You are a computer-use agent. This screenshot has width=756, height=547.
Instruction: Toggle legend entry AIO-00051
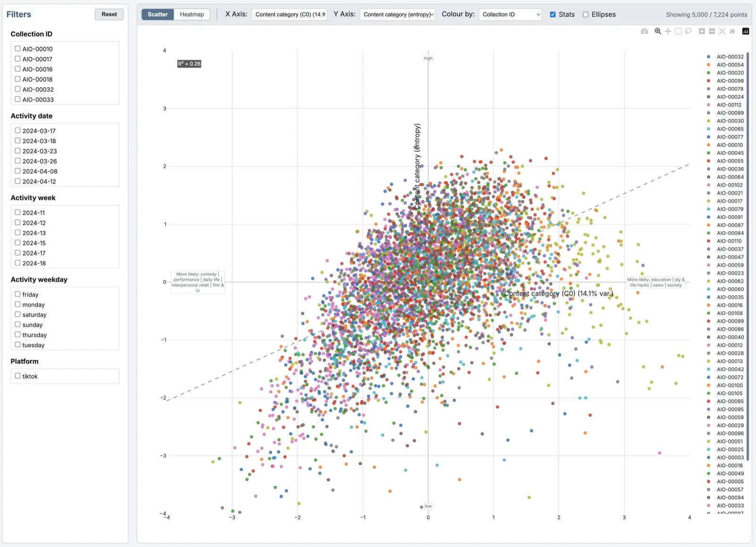click(x=725, y=442)
